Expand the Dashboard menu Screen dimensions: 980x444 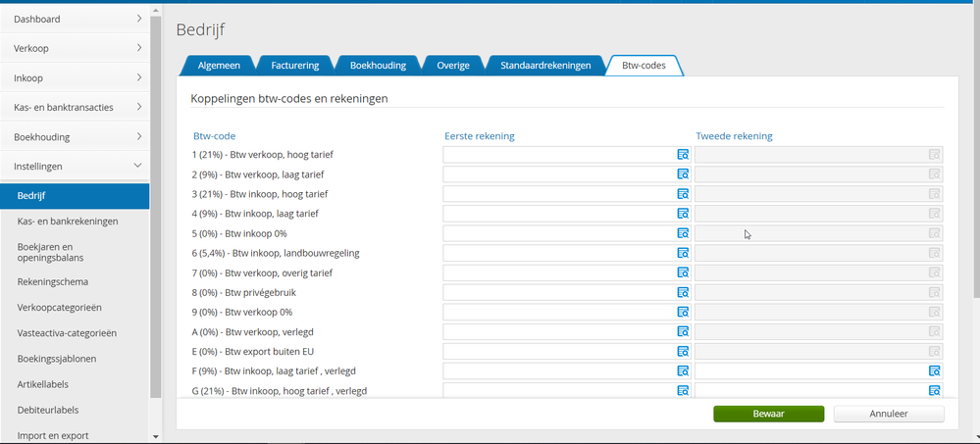point(75,19)
